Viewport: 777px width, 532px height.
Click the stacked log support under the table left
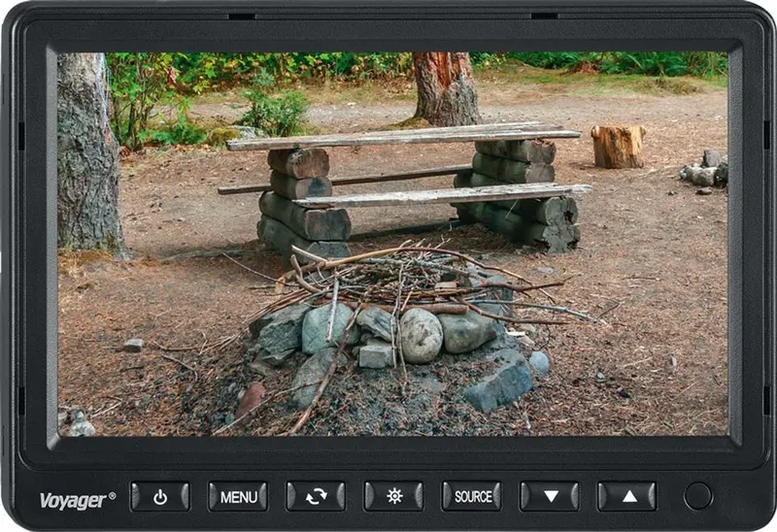(x=303, y=203)
